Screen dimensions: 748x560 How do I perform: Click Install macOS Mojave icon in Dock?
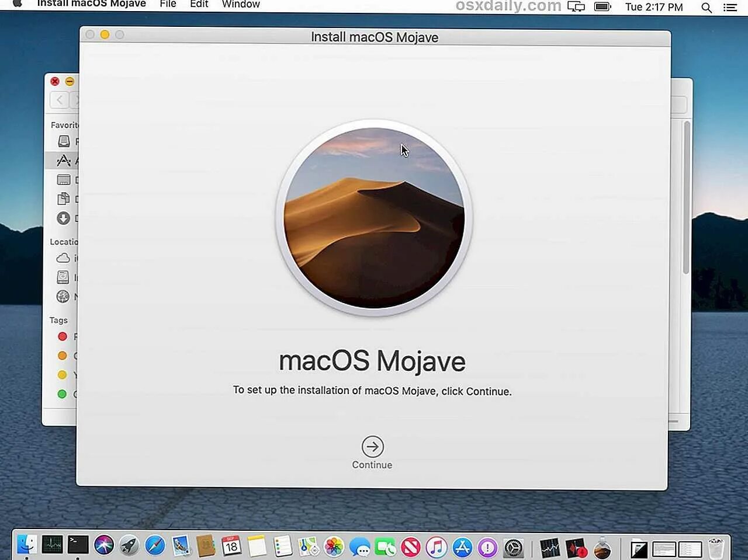pyautogui.click(x=602, y=548)
